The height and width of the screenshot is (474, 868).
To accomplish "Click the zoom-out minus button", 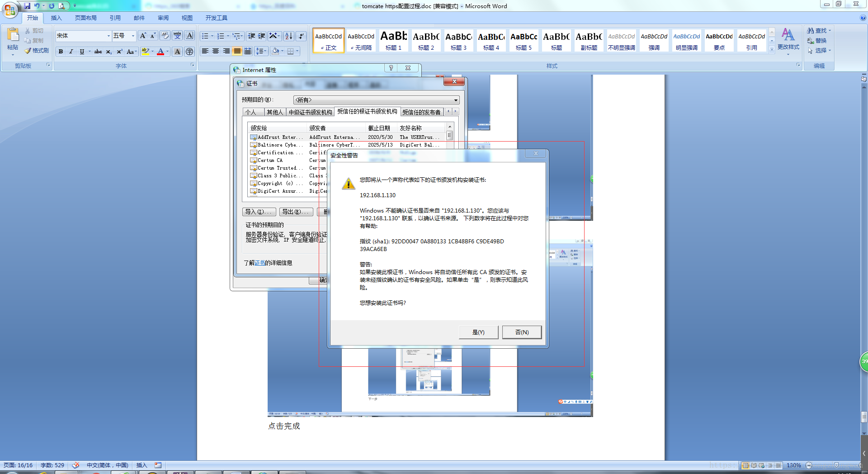I will coord(809,465).
